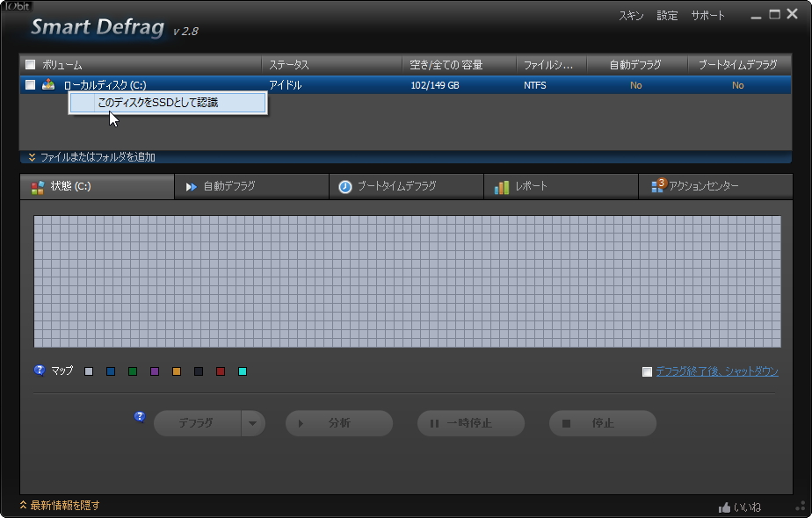Open the Defrag button dropdown arrow
This screenshot has width=812, height=518.
coord(253,423)
